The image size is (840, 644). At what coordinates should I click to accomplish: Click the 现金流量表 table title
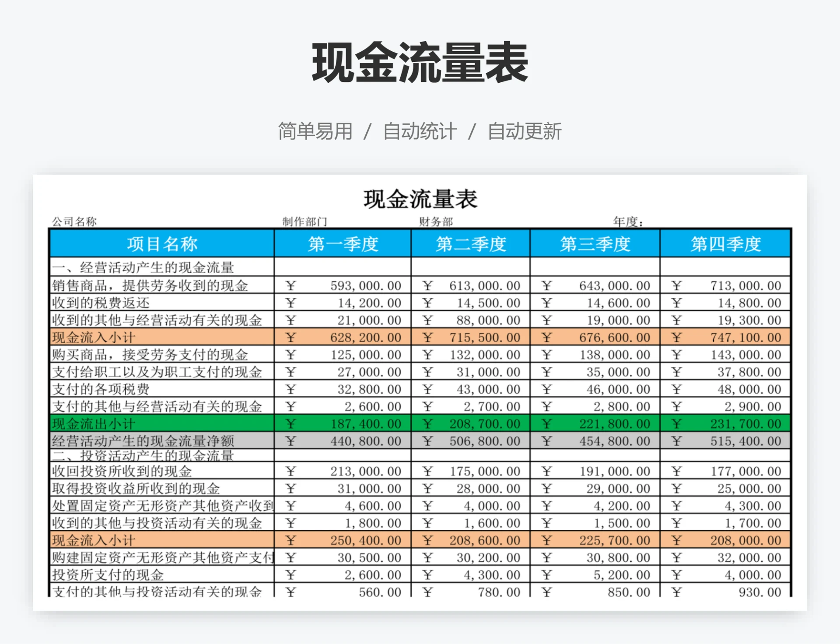coord(420,200)
